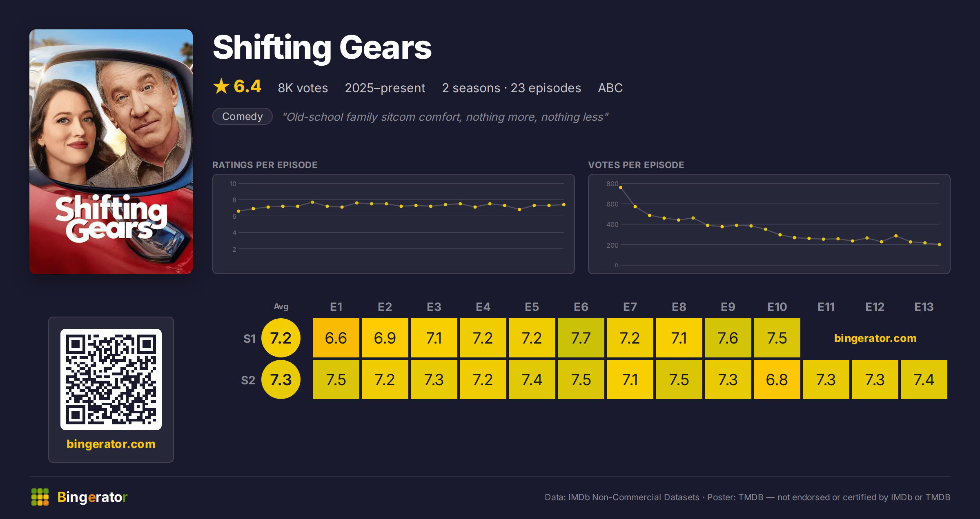The width and height of the screenshot is (980, 519).
Task: Select the S2 average 7.3 circle
Action: click(x=281, y=379)
